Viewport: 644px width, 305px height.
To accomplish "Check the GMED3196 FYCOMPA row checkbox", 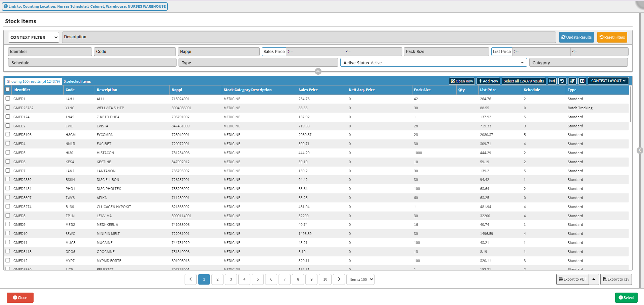I will click(x=8, y=134).
